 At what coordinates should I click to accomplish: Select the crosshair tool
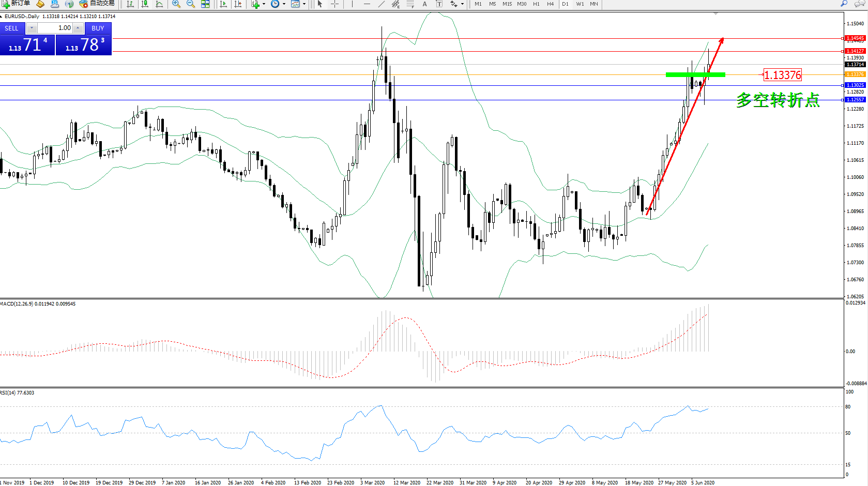click(x=334, y=4)
